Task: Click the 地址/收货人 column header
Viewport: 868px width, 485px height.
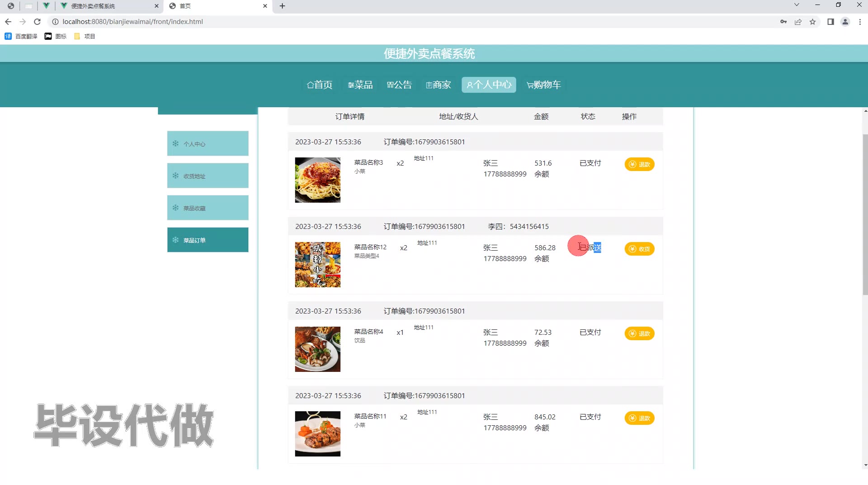Action: [x=458, y=116]
